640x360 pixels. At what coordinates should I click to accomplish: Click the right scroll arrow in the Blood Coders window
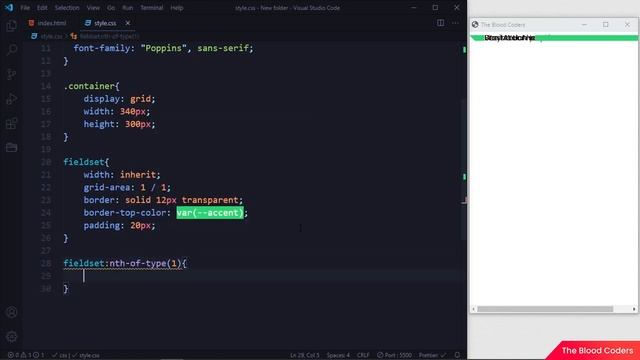[634, 309]
